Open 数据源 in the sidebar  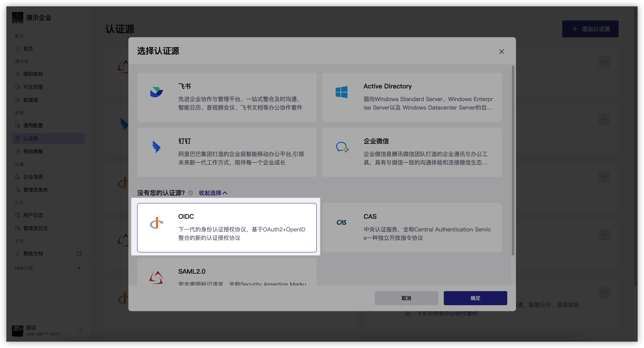(x=48, y=100)
